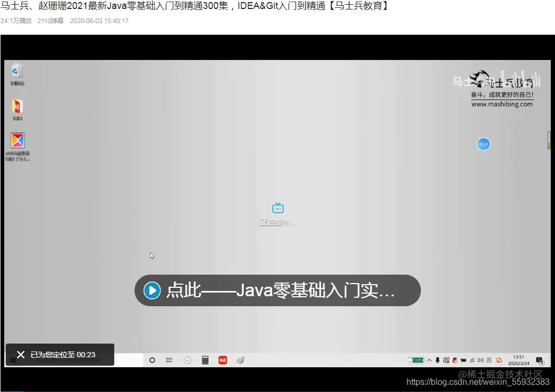Open the green swirl app on taskbar
Viewport: 555px width, 392px height.
187,360
